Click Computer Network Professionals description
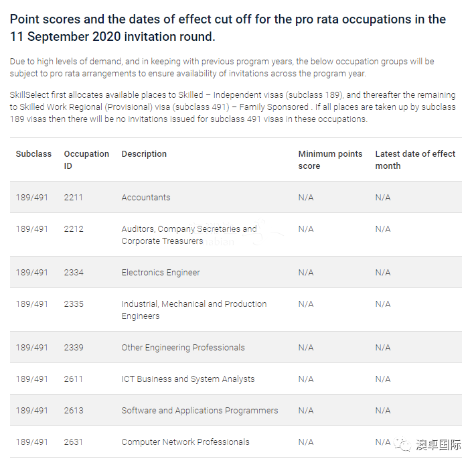Image resolution: width=476 pixels, height=465 pixels. [185, 442]
